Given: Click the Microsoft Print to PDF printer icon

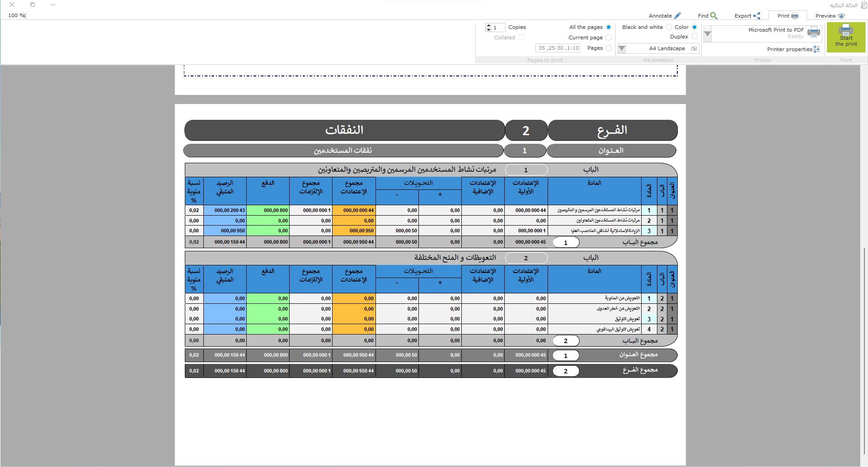Looking at the screenshot, I should pyautogui.click(x=813, y=32).
